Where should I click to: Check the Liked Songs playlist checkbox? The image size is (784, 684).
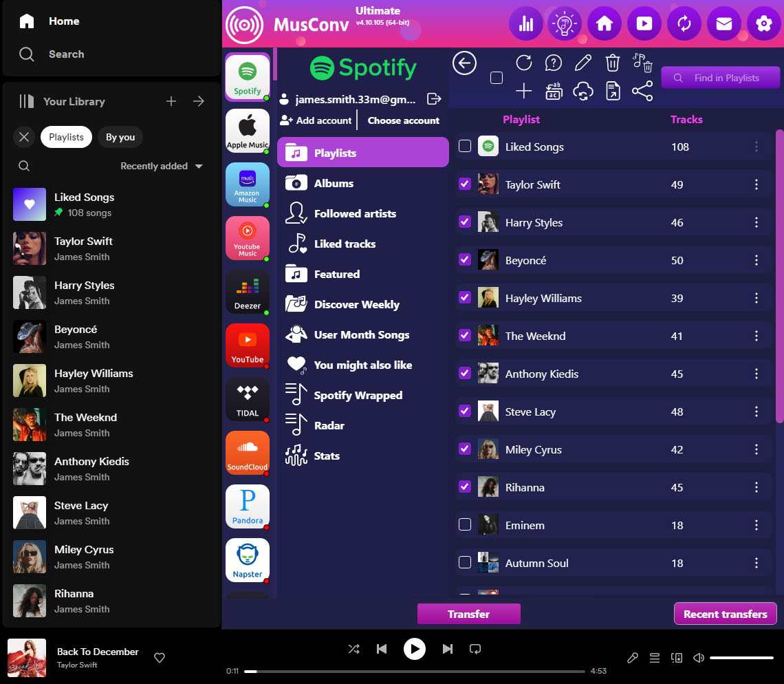click(464, 146)
